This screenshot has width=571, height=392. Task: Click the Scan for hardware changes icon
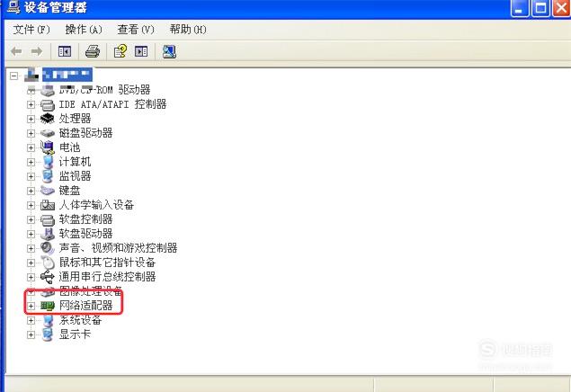169,51
